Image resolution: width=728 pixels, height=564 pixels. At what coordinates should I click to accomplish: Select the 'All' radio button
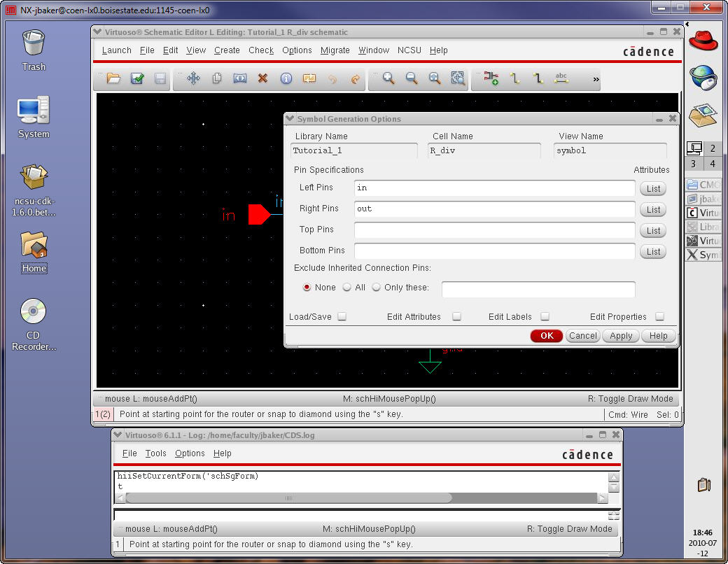point(347,288)
